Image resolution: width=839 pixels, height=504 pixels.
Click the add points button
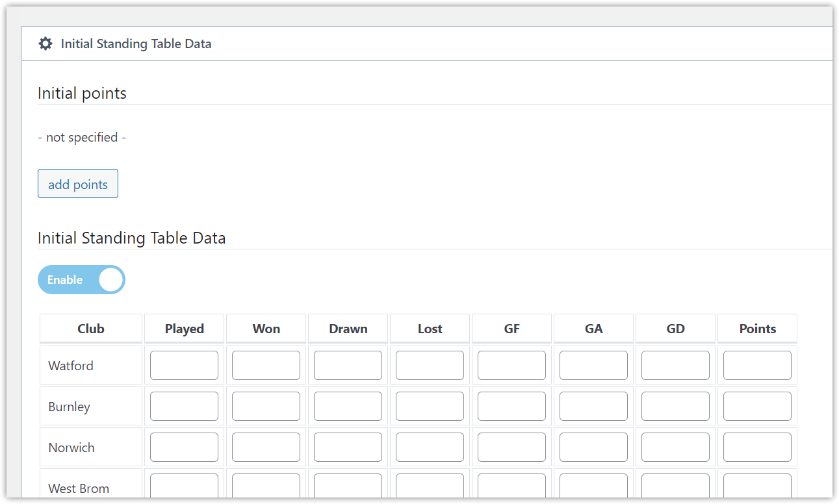(x=77, y=183)
